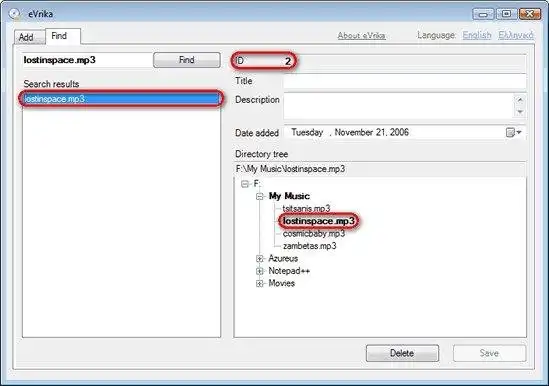549x386 pixels.
Task: Click the November month in Date added
Action: point(354,132)
